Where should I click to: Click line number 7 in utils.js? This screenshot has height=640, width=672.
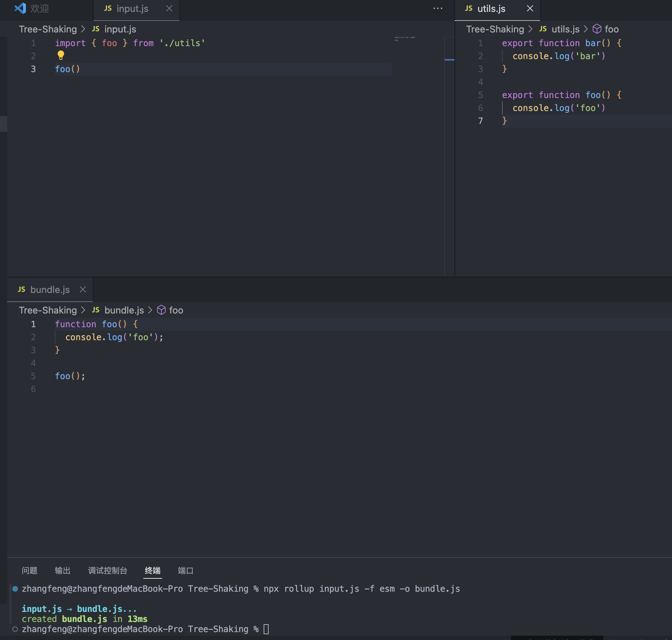(480, 121)
